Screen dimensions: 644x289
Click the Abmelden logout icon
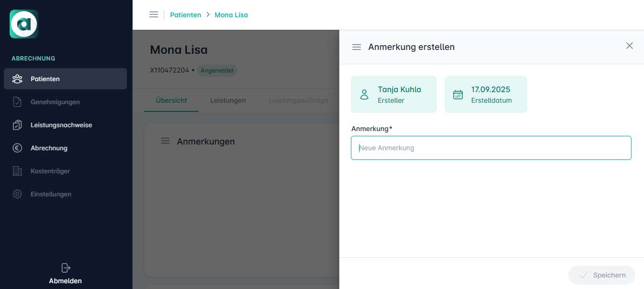coord(66,267)
